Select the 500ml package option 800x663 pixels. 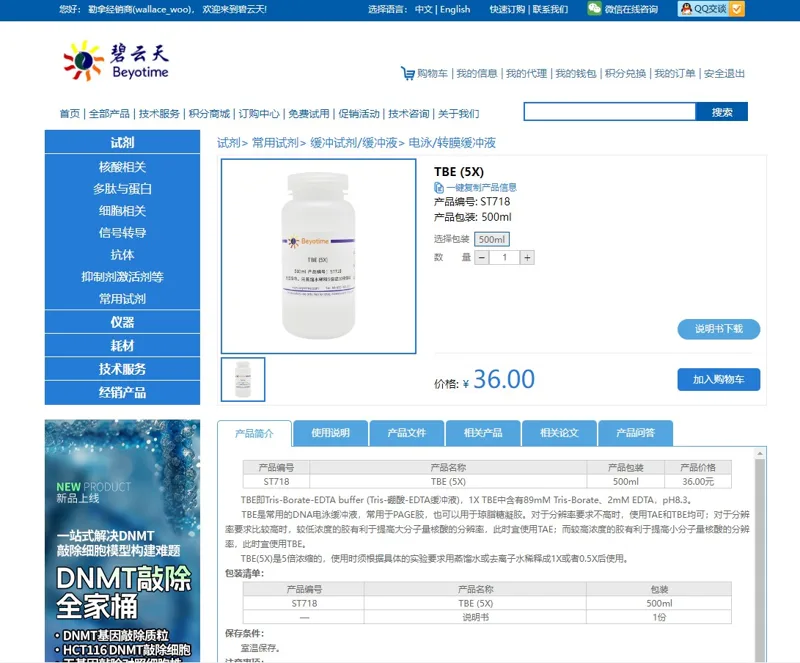click(x=492, y=239)
